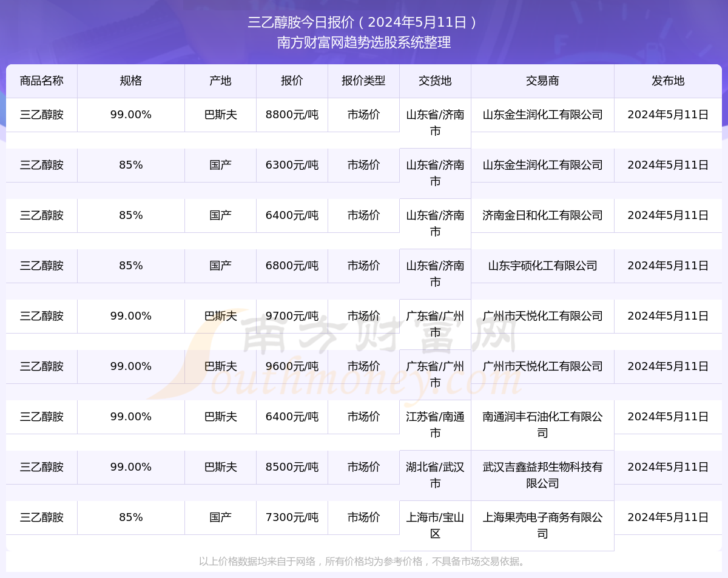Click 85% spec in the 7300元 row
Viewport: 728px width, 578px height.
pyautogui.click(x=131, y=517)
